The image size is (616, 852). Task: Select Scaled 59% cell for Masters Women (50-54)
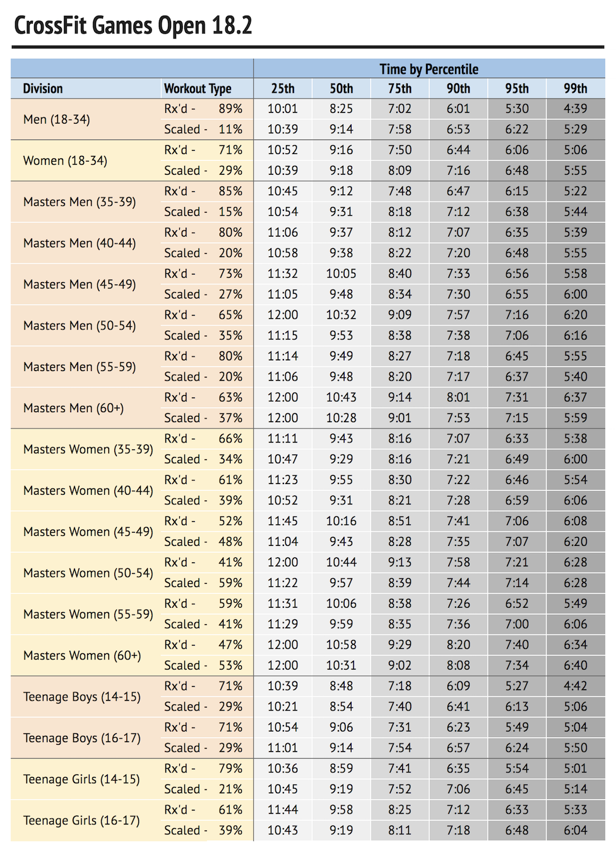tap(203, 583)
